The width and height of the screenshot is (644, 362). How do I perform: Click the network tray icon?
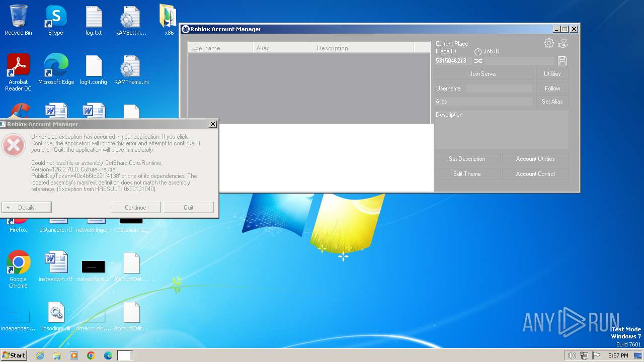[x=584, y=355]
